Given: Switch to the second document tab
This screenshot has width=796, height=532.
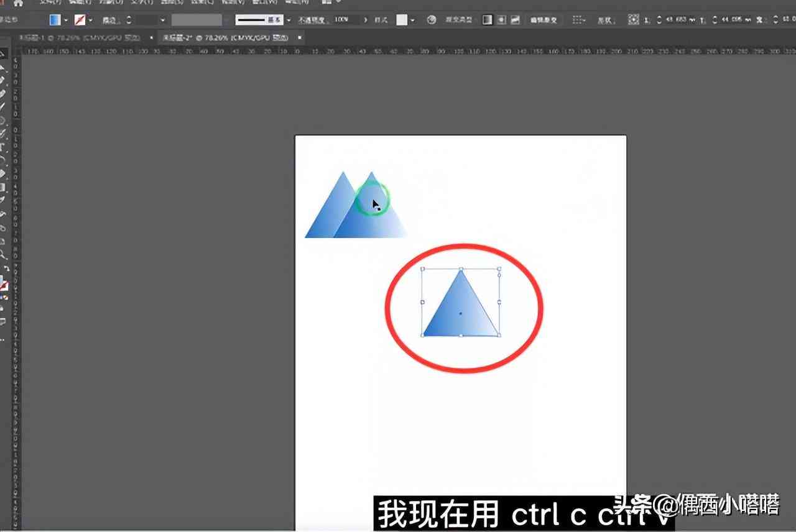Looking at the screenshot, I should (x=227, y=37).
